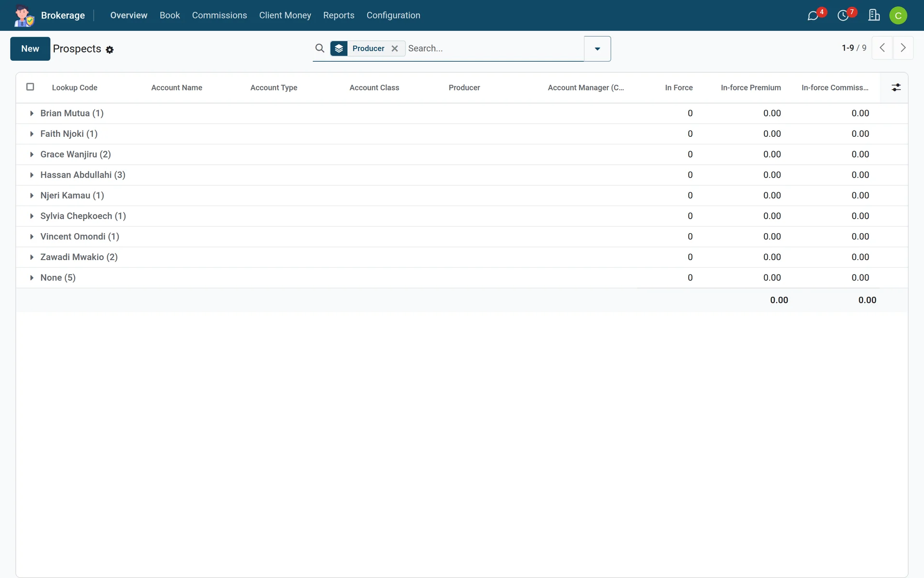Open optional columns adjust icon
This screenshot has width=924, height=578.
coord(896,88)
